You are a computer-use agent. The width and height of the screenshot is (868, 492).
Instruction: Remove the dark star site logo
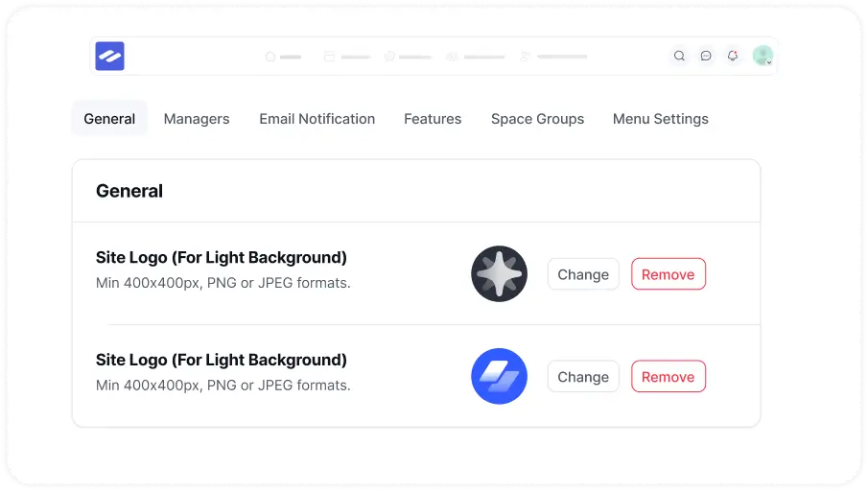tap(668, 274)
